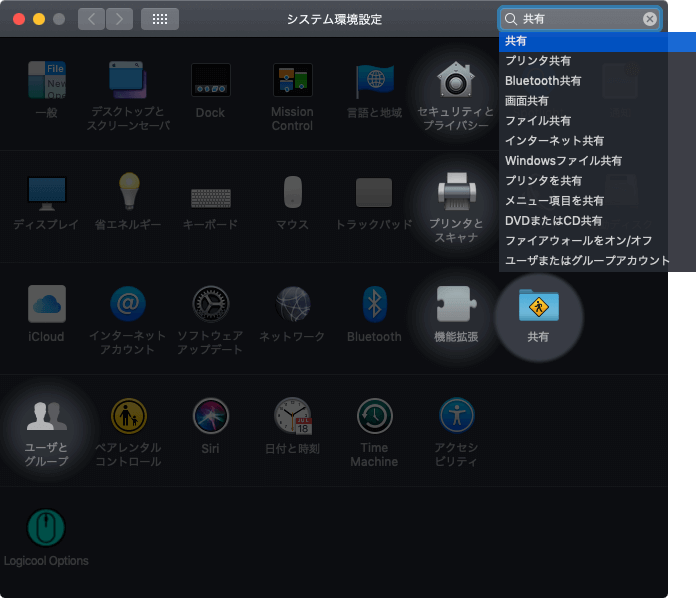Choose Windowsファイル共有 suggestion
Screen dimensions: 696x598
597,161
